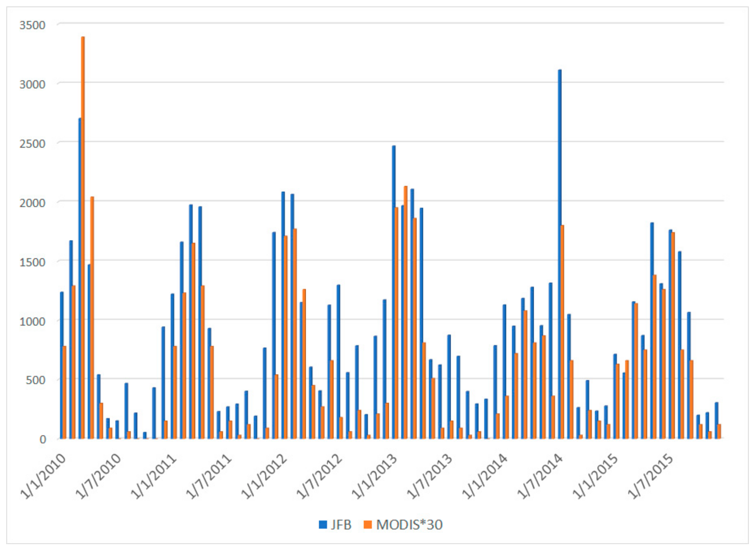Click the blue JFB legend swatch

coord(323,524)
